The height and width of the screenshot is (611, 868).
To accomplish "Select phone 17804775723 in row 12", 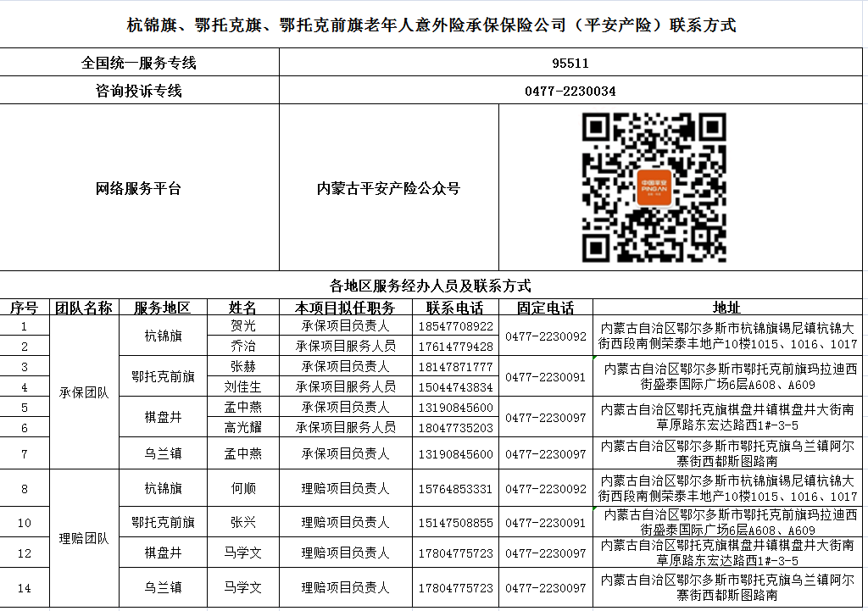I will pyautogui.click(x=455, y=553).
